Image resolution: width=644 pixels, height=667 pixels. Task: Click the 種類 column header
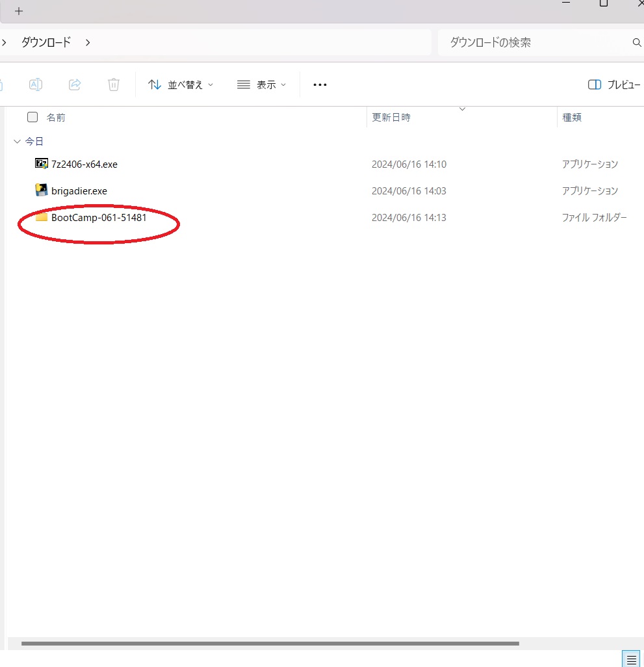pos(572,117)
